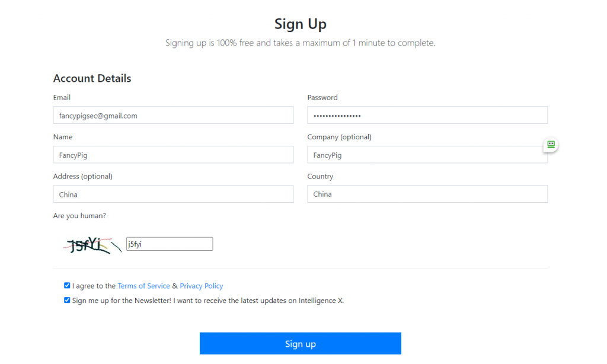
Task: Click the Sign Up page heading
Action: click(301, 24)
